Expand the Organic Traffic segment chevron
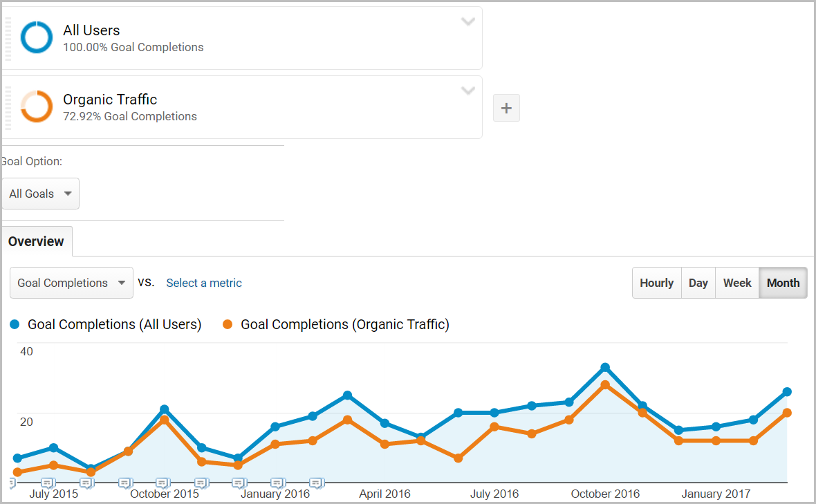816x504 pixels. (x=468, y=91)
